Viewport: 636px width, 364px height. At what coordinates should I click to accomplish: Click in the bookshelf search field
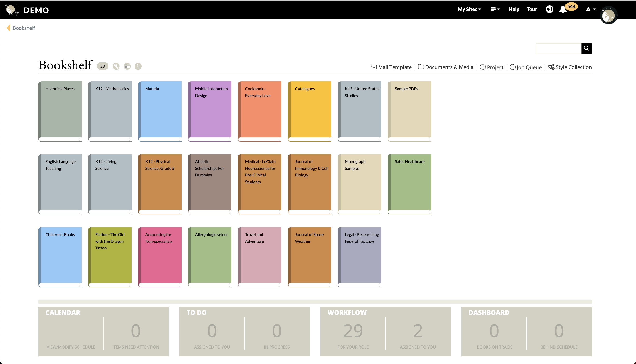pos(558,48)
